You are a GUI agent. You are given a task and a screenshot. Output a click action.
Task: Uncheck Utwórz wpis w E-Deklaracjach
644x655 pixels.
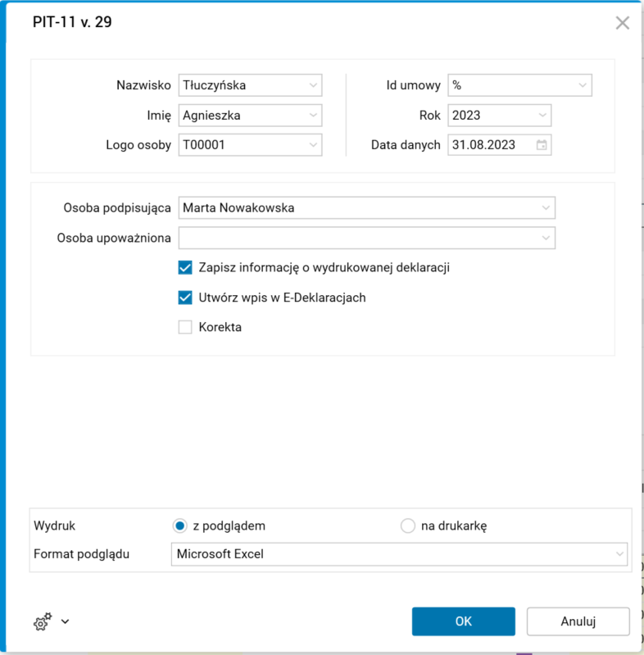tap(185, 298)
